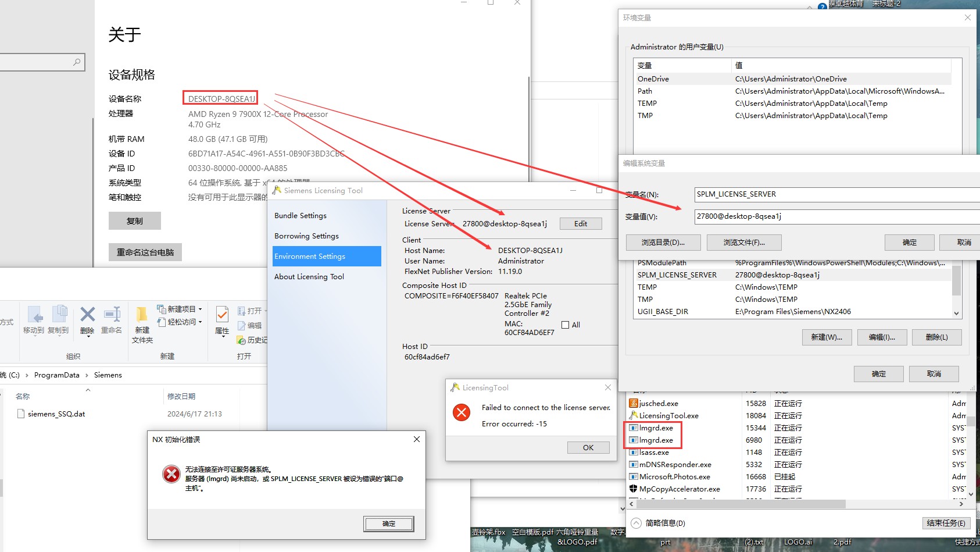Click the Task Manager vertical scrollbar down arrow
This screenshot has width=980, height=552.
971,494
